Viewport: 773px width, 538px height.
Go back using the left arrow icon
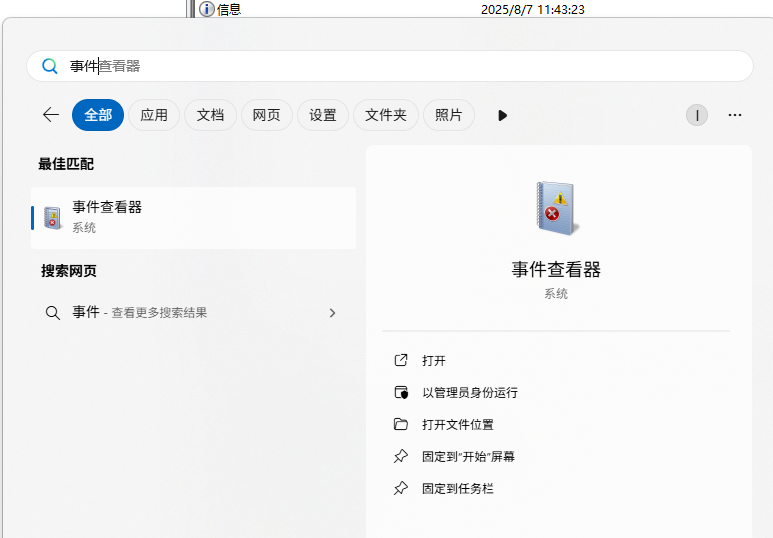[51, 115]
